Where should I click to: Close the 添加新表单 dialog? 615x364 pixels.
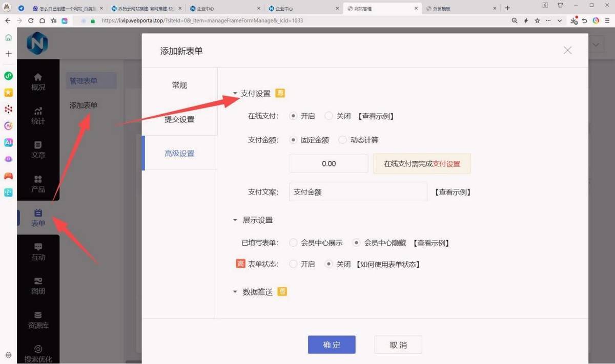pos(567,50)
